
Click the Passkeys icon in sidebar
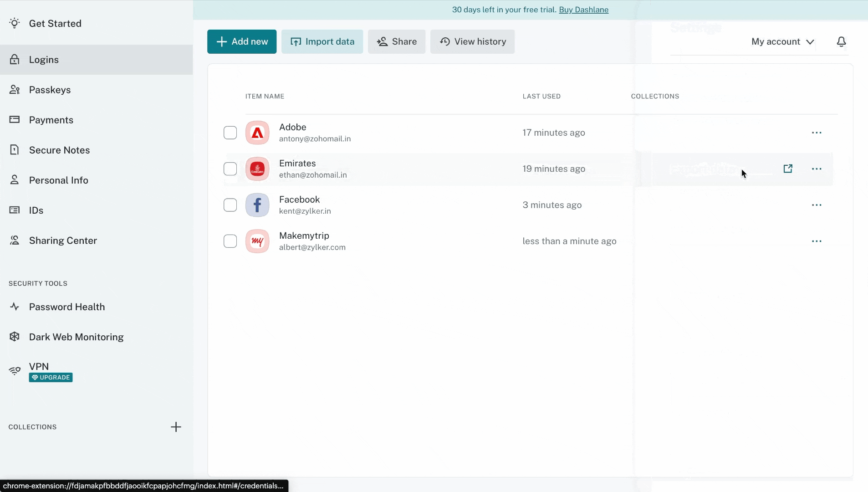click(x=15, y=90)
